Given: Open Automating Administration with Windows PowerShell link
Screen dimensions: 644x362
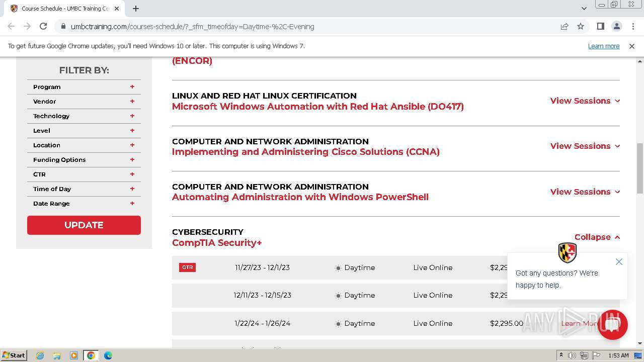Looking at the screenshot, I should (x=300, y=197).
